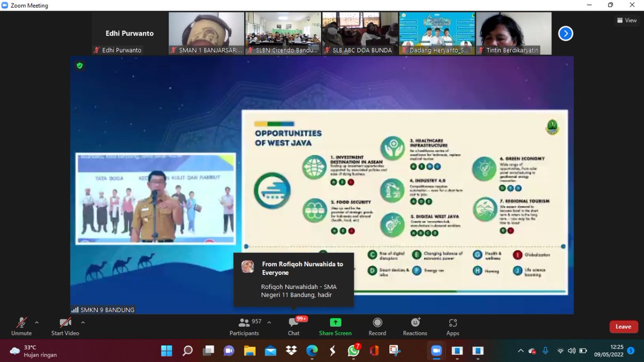
Task: Click the shared screen slide "Opportunities of West Java"
Action: point(405,202)
